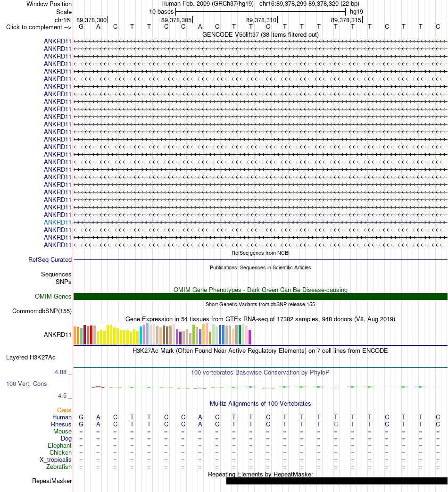The image size is (448, 492).
Task: Open the GTEx tissue expression bar chart
Action: click(x=163, y=334)
